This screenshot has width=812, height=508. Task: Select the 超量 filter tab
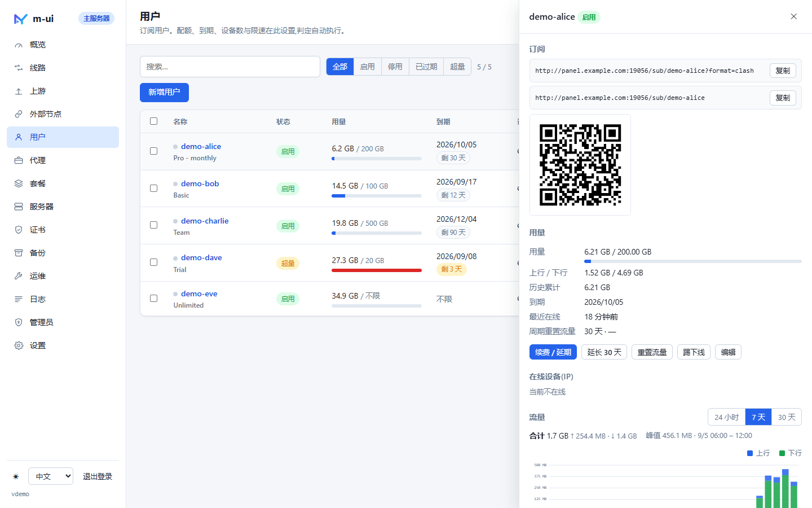point(457,67)
